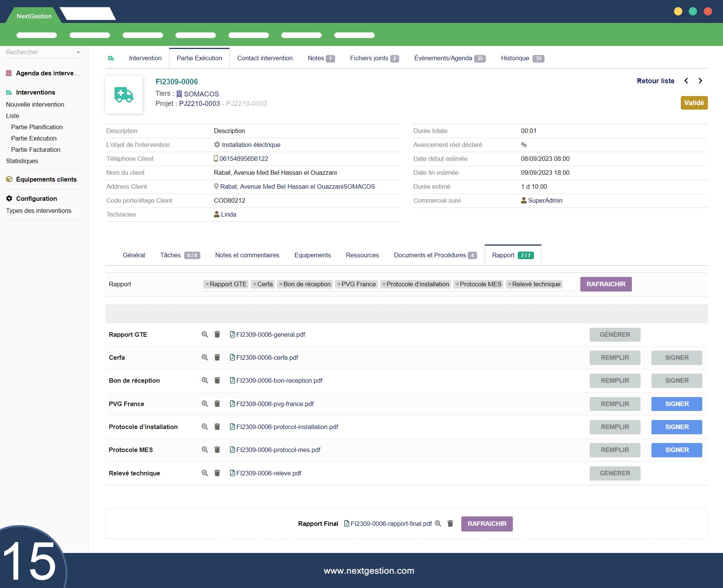This screenshot has height=588, width=723.
Task: Trash the Protocole MES document
Action: (217, 450)
